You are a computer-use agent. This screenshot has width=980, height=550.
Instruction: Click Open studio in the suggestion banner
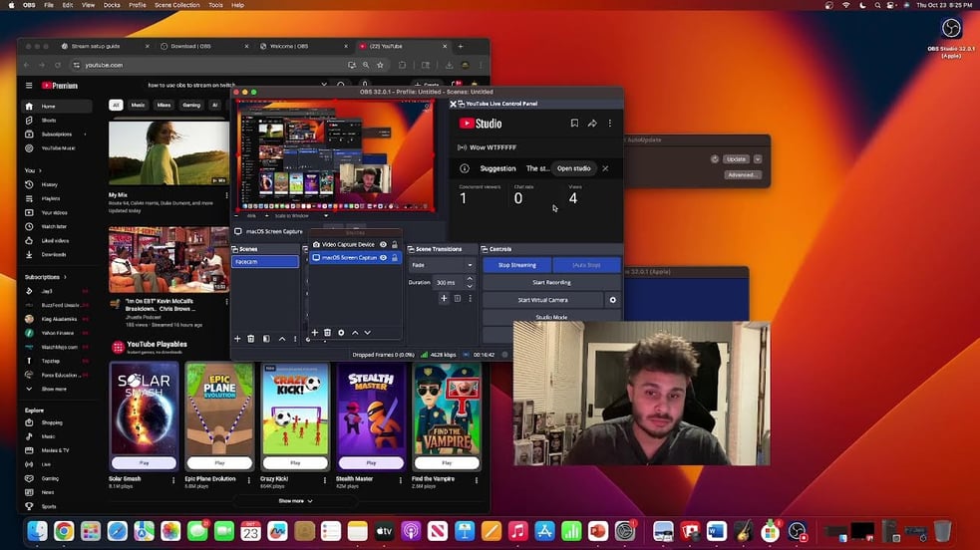tap(573, 168)
